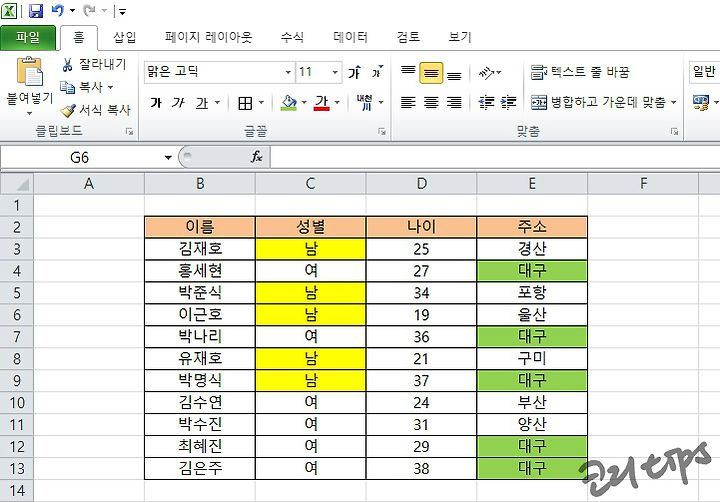
Task: Expand the 붙여넣기 options arrow
Action: point(29,113)
